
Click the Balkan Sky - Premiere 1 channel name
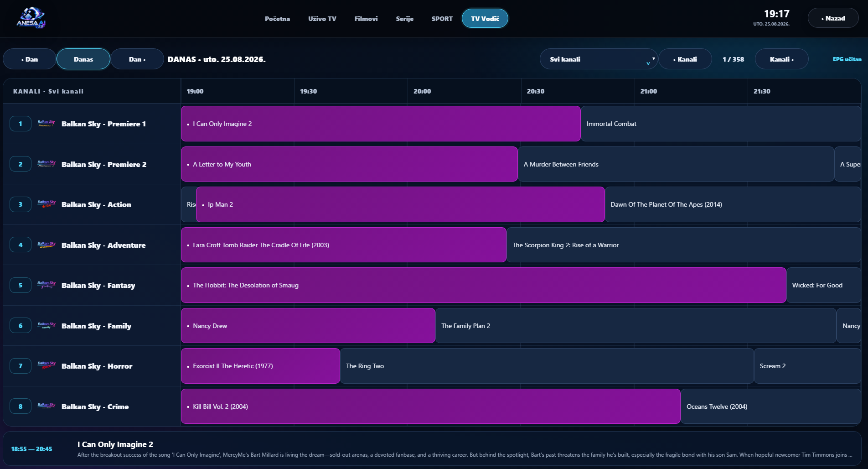pos(104,124)
